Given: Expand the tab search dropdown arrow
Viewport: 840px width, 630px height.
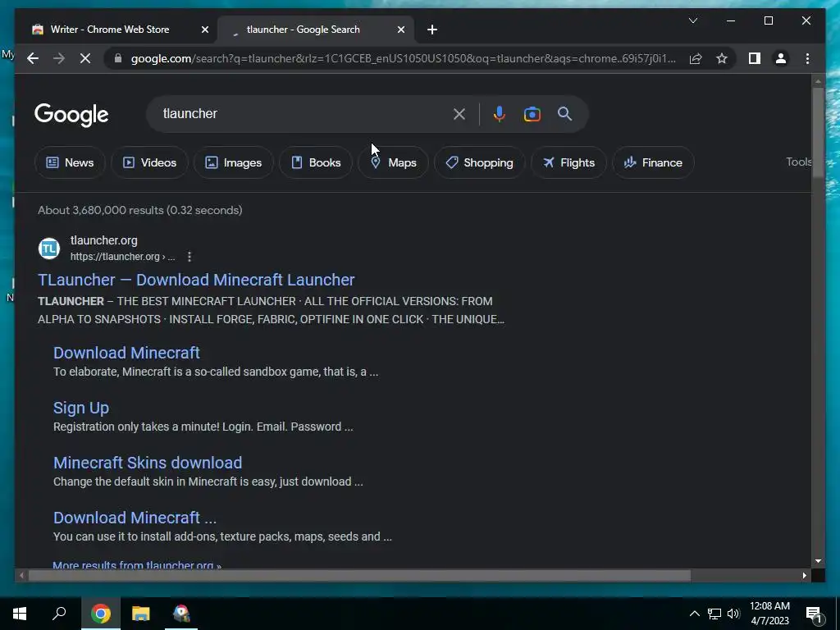Looking at the screenshot, I should (692, 21).
